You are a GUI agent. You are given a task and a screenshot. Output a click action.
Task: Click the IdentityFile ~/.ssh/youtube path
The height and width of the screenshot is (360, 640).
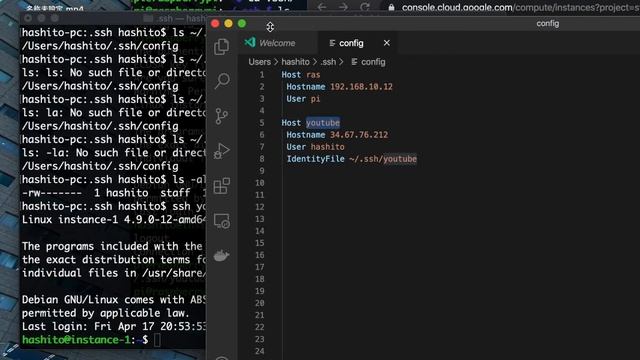click(383, 159)
